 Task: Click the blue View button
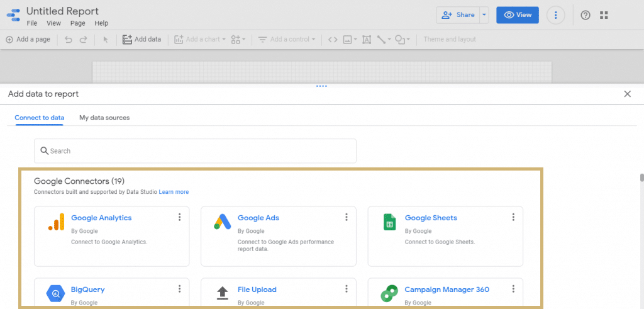tap(518, 15)
